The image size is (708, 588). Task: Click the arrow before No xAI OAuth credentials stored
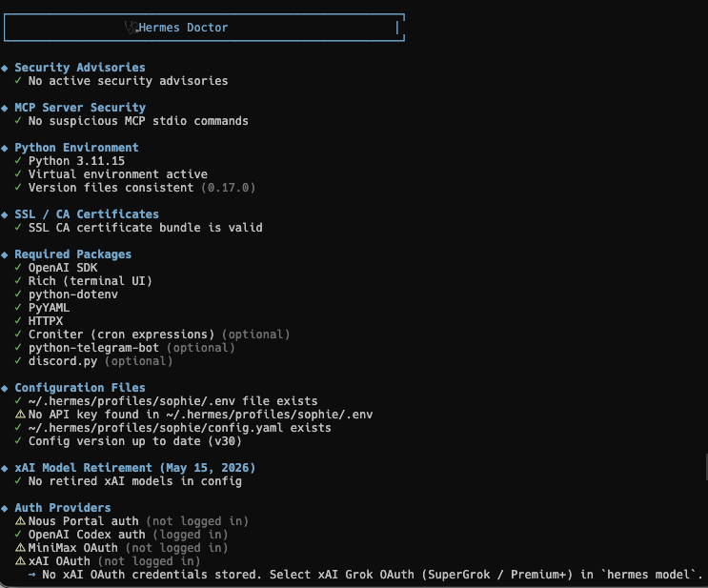click(32, 575)
